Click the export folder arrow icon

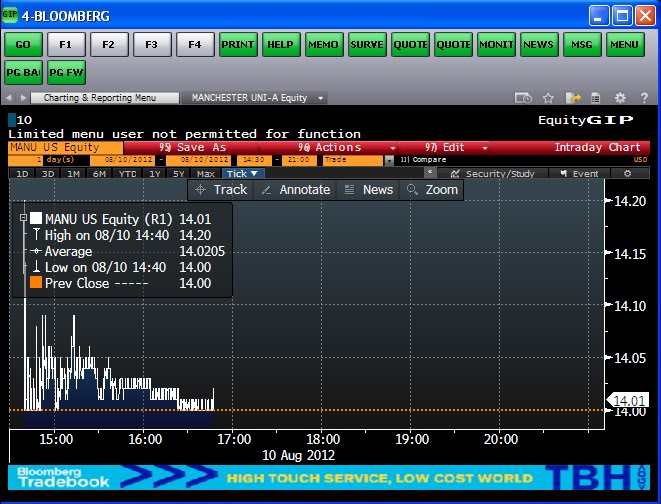click(x=573, y=98)
